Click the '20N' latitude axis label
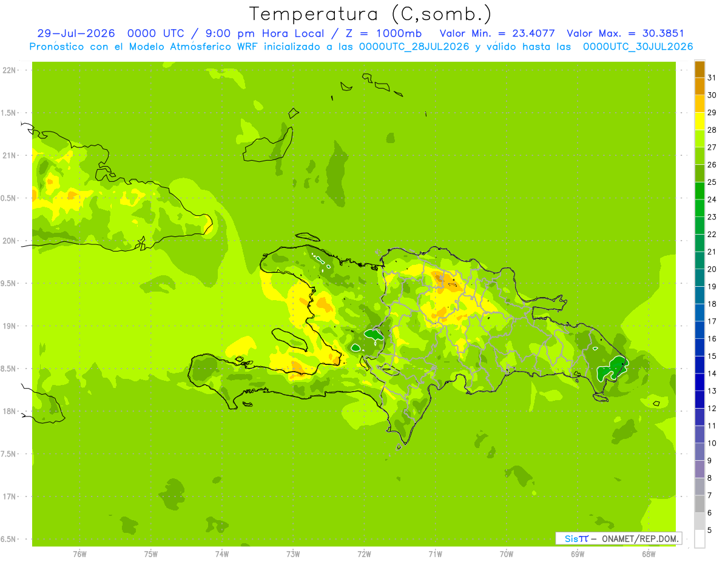 click(x=9, y=241)
